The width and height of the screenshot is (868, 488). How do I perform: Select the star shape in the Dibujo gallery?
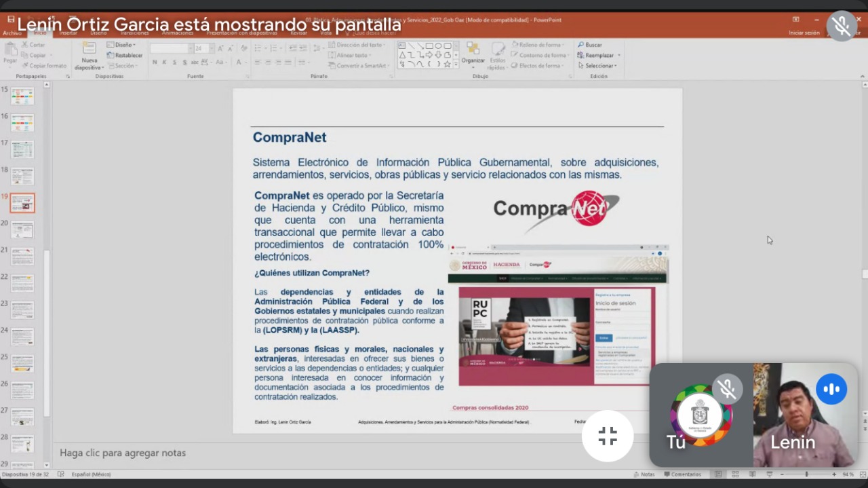click(448, 64)
